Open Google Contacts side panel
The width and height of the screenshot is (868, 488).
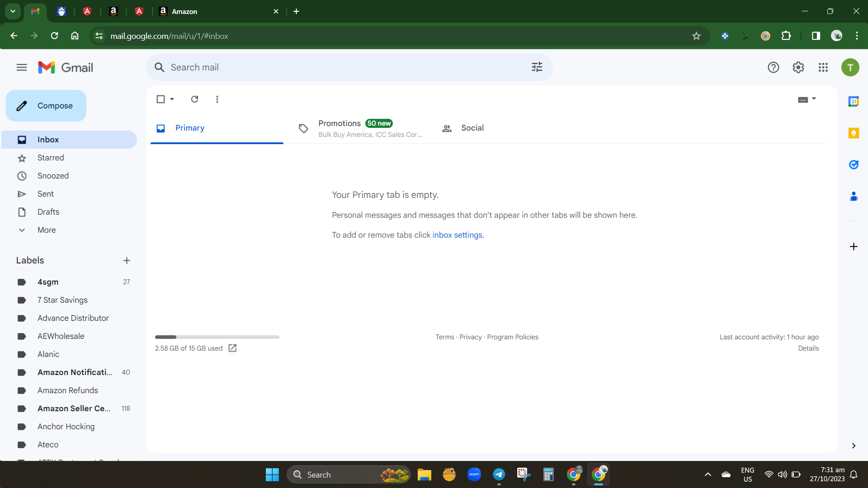pos(854,196)
